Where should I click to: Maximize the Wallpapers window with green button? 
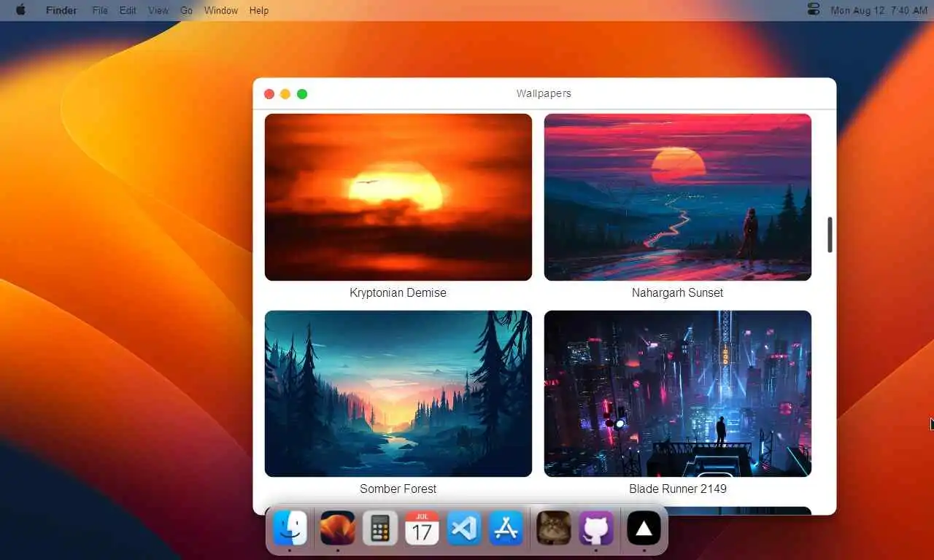(302, 94)
